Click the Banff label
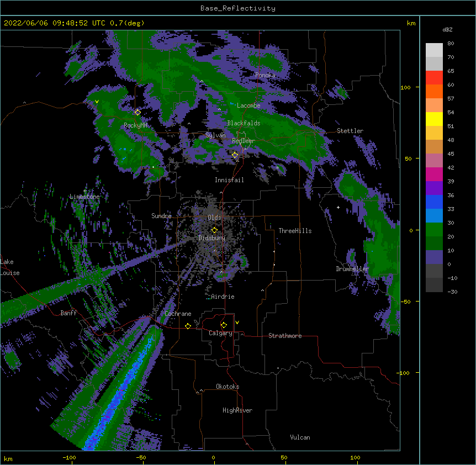 click(x=68, y=313)
